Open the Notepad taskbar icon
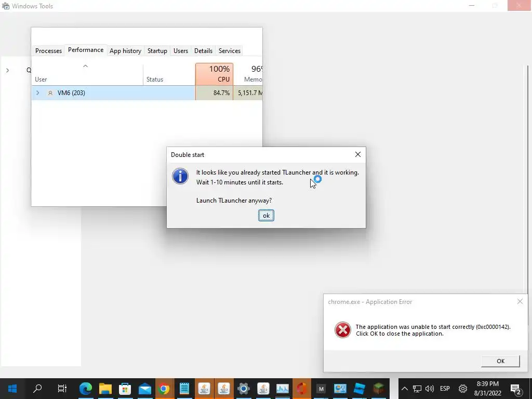The height and width of the screenshot is (399, 532). [x=184, y=389]
